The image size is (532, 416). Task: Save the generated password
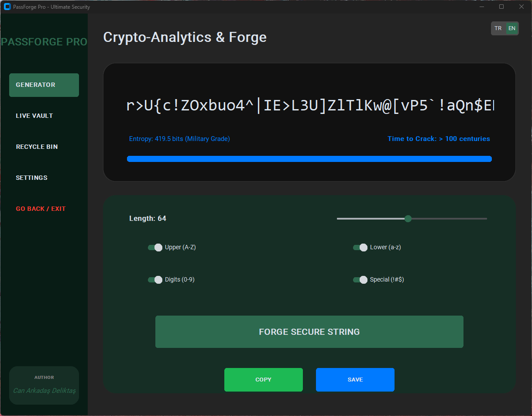click(x=355, y=380)
